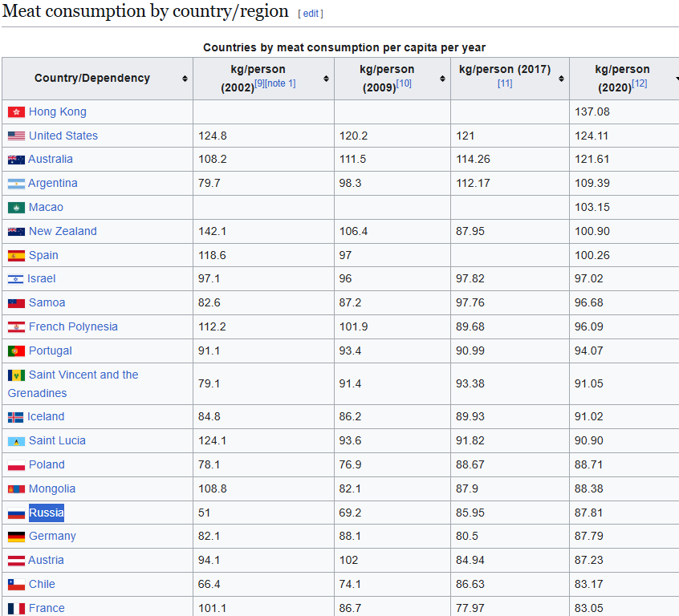Sort by kg/person 2017 column arrows

560,79
